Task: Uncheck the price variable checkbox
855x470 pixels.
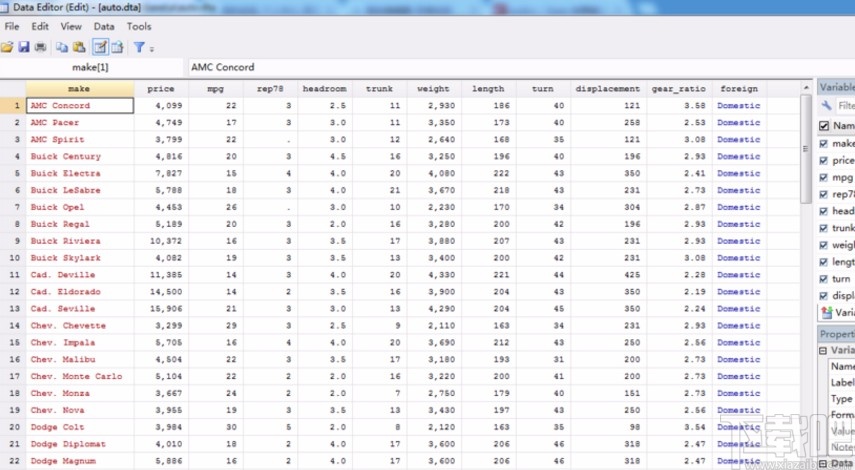Action: tap(824, 160)
